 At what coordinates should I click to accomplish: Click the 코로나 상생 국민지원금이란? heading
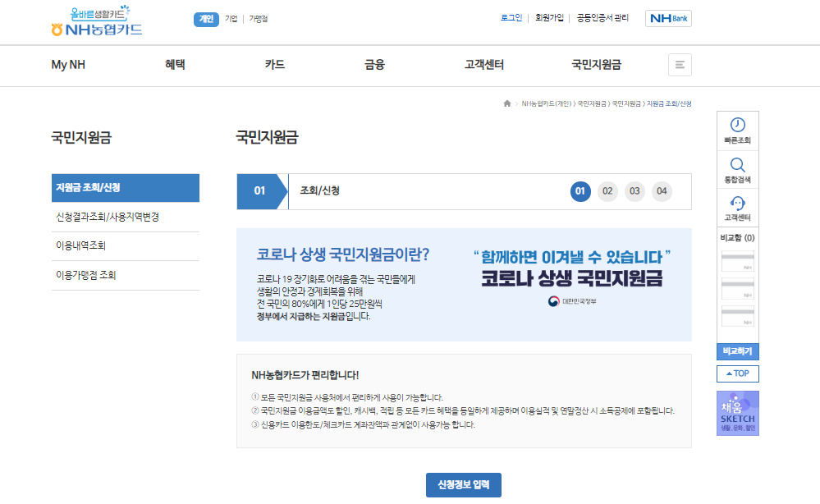pos(342,254)
